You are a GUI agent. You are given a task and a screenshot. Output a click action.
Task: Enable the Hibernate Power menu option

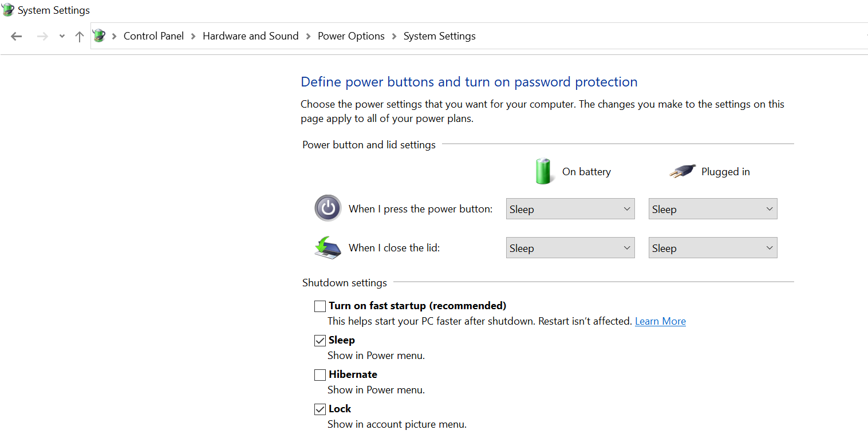click(319, 374)
